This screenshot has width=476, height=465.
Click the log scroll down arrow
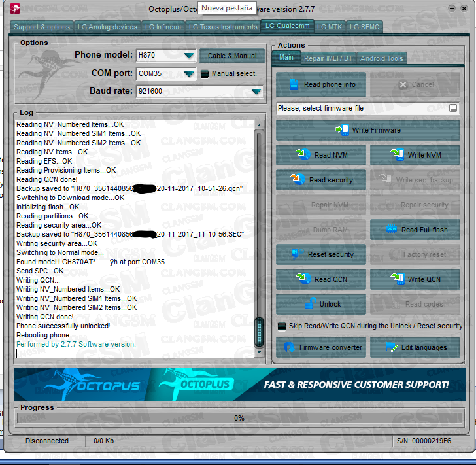point(259,352)
